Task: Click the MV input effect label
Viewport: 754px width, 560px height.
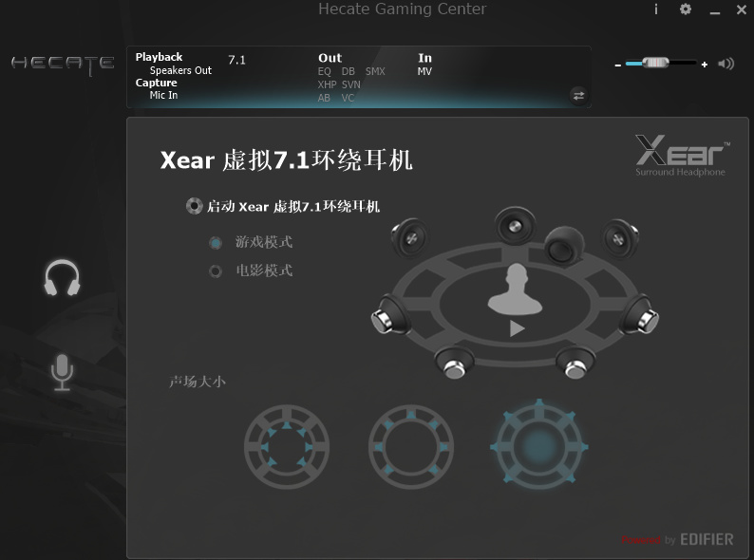Action: tap(424, 71)
